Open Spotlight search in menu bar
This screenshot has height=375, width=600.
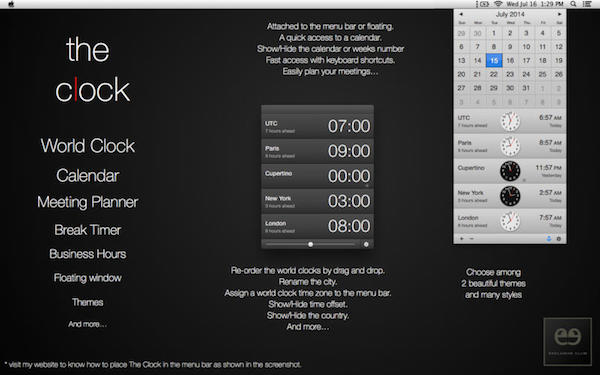(x=573, y=4)
